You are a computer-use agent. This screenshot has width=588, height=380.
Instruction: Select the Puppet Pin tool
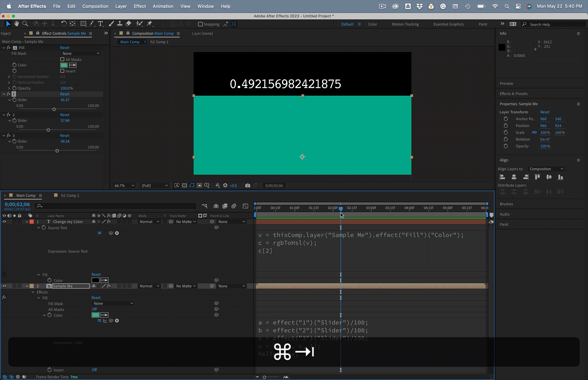click(149, 24)
